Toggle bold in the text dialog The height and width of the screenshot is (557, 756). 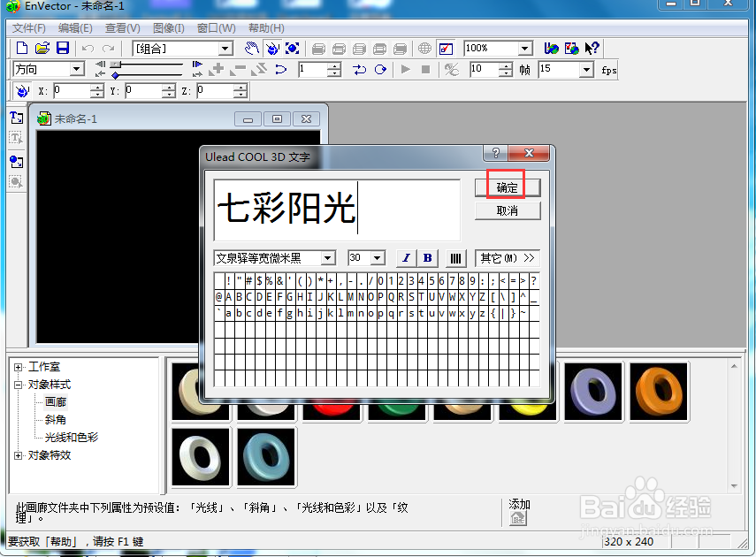coord(428,258)
